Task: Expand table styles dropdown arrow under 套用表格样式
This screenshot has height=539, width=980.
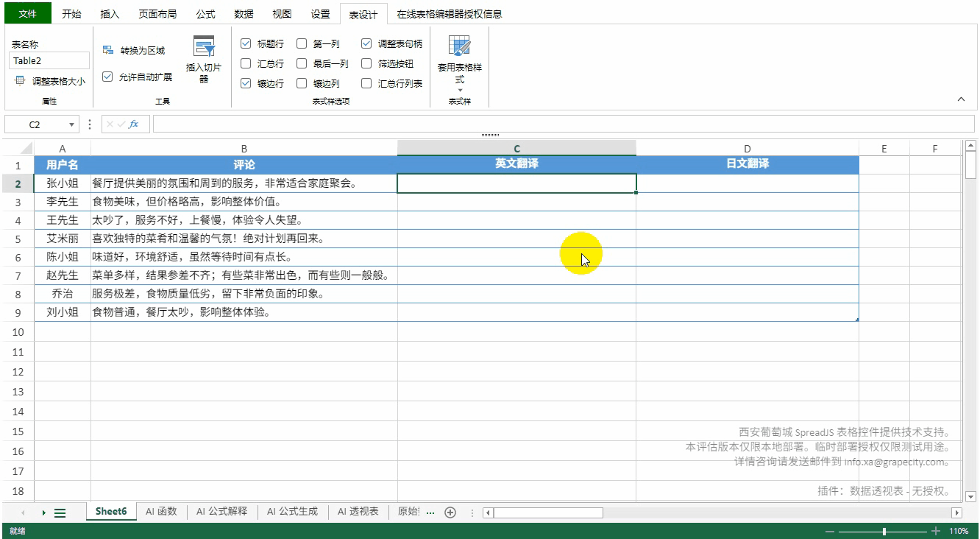Action: (x=460, y=91)
